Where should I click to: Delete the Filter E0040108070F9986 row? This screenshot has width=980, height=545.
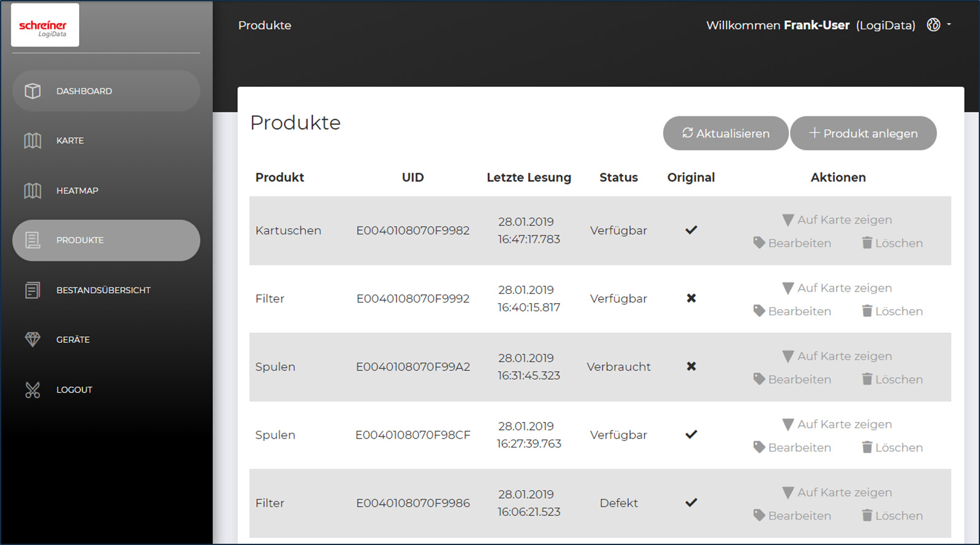click(x=892, y=516)
